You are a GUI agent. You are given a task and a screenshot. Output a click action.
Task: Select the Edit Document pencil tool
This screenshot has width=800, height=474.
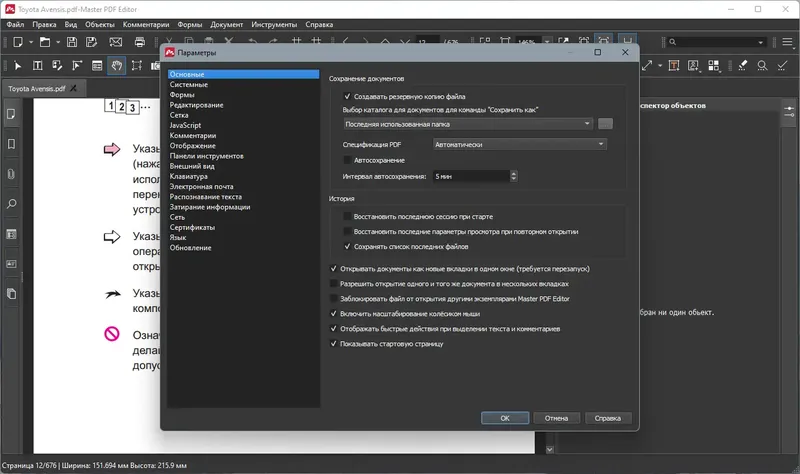[57, 66]
